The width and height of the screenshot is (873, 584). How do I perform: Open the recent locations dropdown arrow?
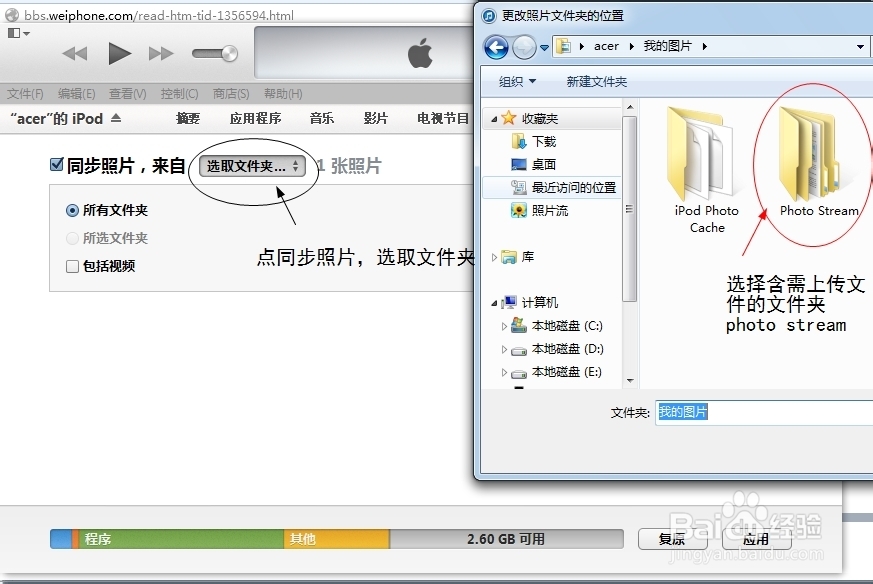click(544, 47)
